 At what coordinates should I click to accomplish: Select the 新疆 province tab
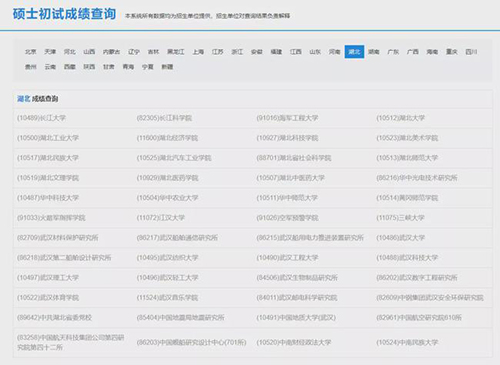click(167, 67)
